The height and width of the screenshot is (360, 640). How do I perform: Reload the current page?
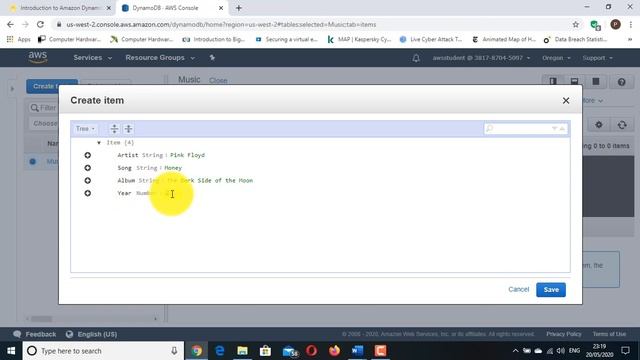[40, 24]
